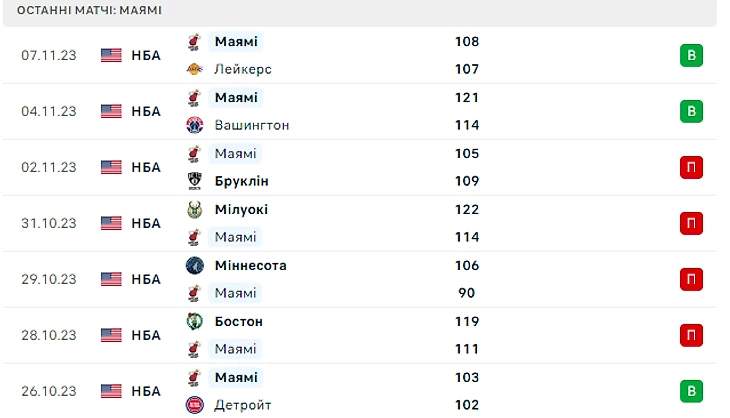Click the Minnesota Timberwolves logo
The width and height of the screenshot is (730, 418).
(x=194, y=266)
